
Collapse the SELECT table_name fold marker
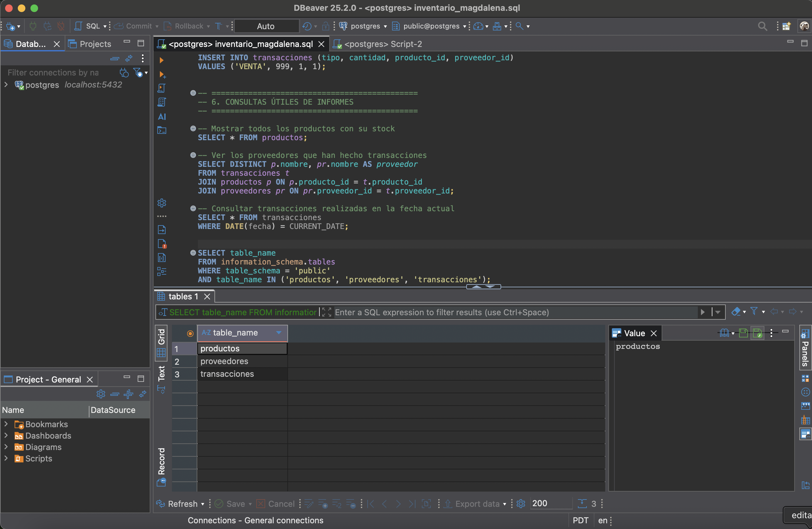tap(193, 253)
